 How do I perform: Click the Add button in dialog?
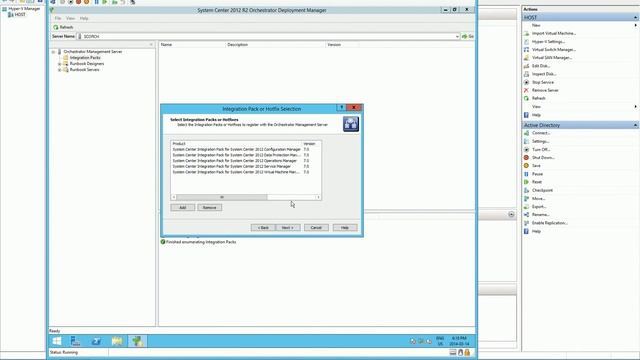(182, 207)
